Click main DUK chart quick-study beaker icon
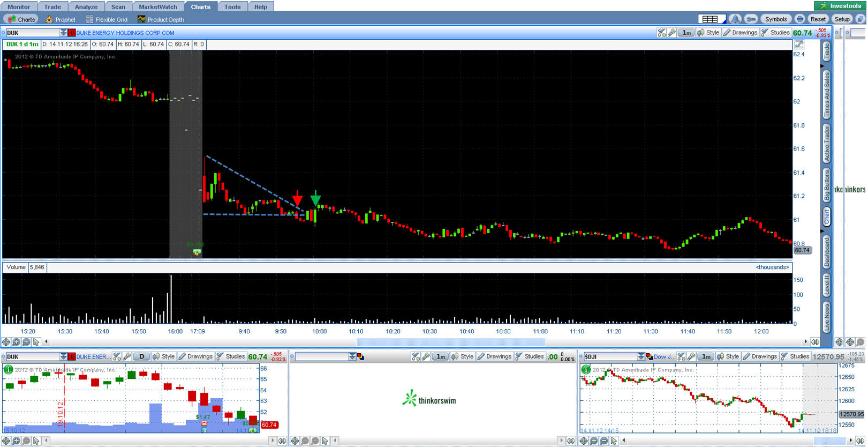Image resolution: width=868 pixels, height=447 pixels. pos(662,33)
